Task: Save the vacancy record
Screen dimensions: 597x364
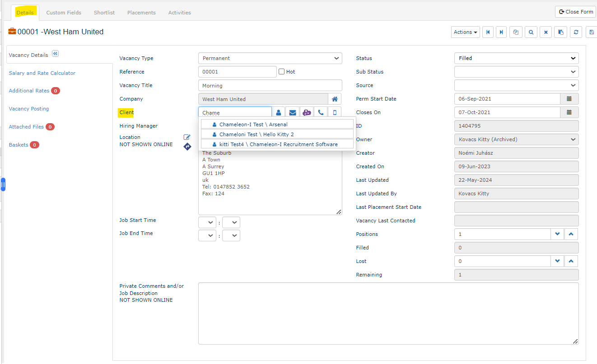Action: pyautogui.click(x=591, y=32)
